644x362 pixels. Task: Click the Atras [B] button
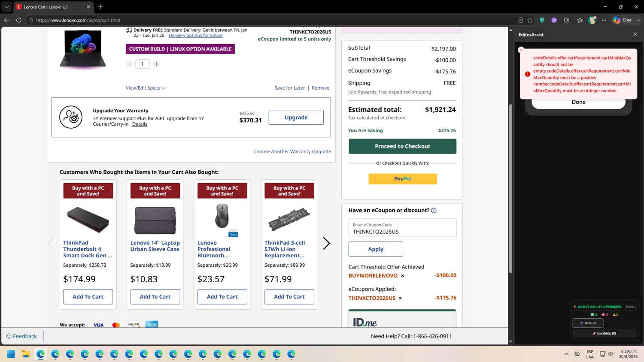(x=588, y=323)
